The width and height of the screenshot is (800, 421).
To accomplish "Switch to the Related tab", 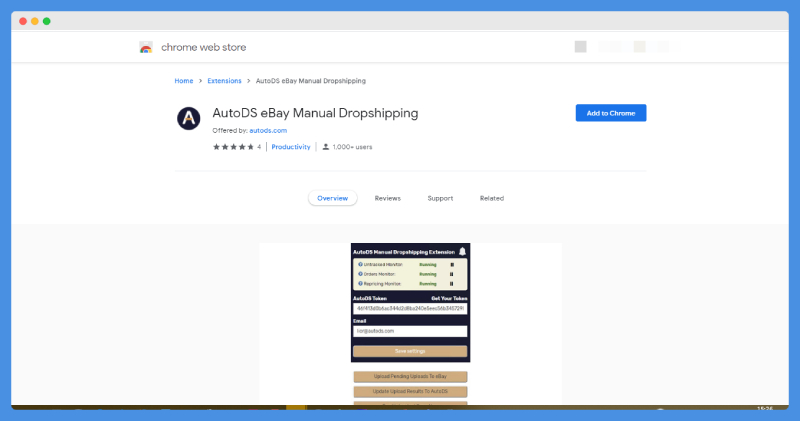I will [x=492, y=198].
